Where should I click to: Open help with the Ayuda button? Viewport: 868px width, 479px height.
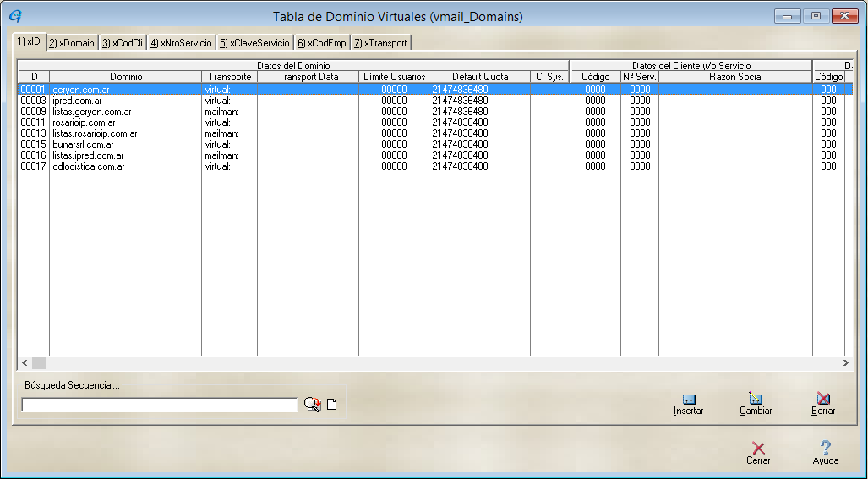[x=826, y=454]
